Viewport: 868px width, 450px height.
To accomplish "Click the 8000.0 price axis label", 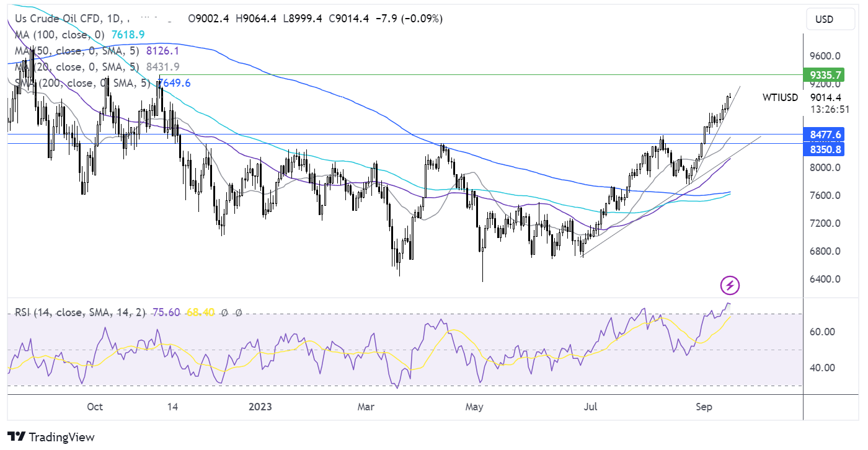I will (825, 167).
